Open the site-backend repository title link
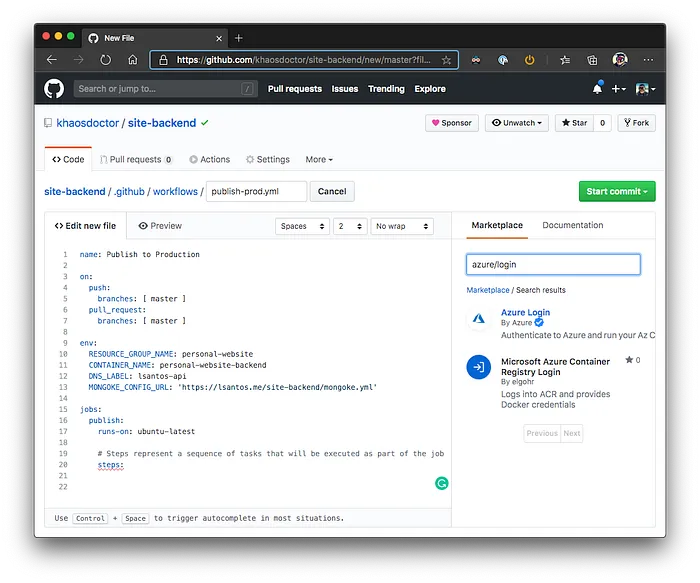Viewport: 700px width, 583px height. pos(162,123)
